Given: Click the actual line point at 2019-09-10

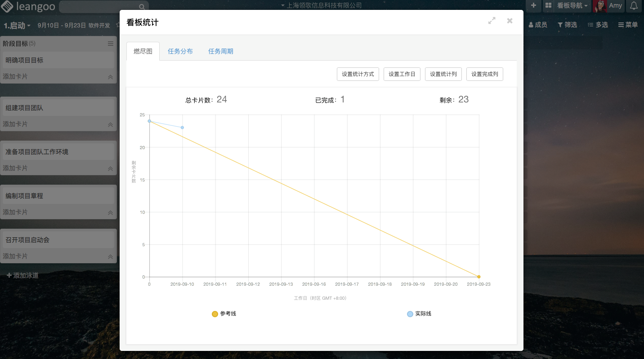Looking at the screenshot, I should pyautogui.click(x=182, y=128).
